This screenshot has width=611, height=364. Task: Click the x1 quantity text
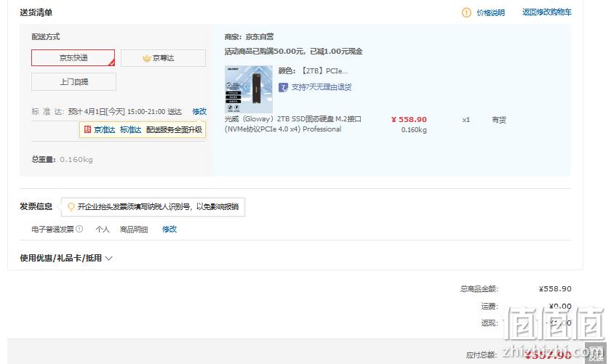tap(466, 120)
